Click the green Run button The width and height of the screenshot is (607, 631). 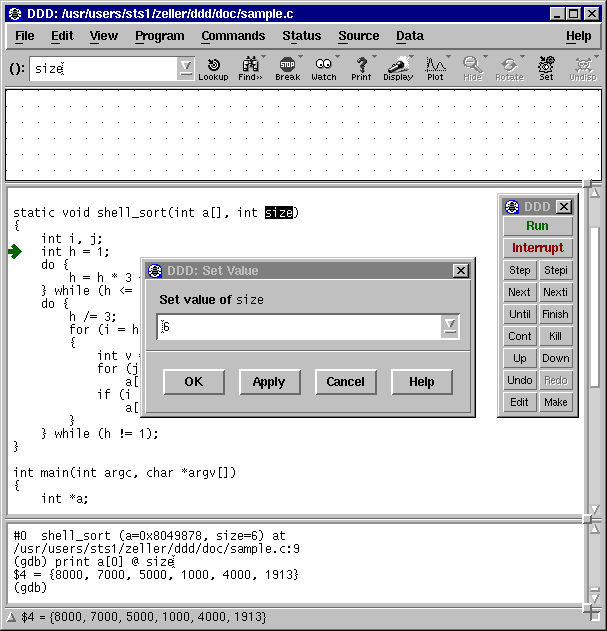pyautogui.click(x=537, y=226)
